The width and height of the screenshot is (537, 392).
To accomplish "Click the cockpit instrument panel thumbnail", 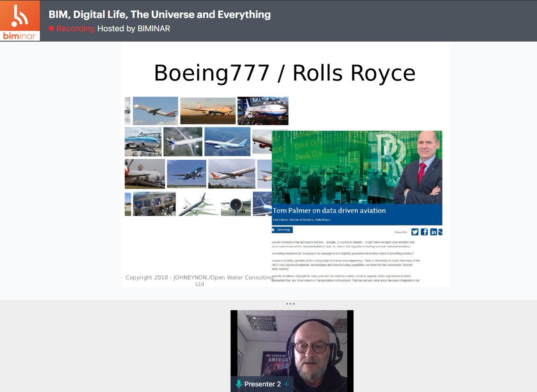I will coord(154,204).
